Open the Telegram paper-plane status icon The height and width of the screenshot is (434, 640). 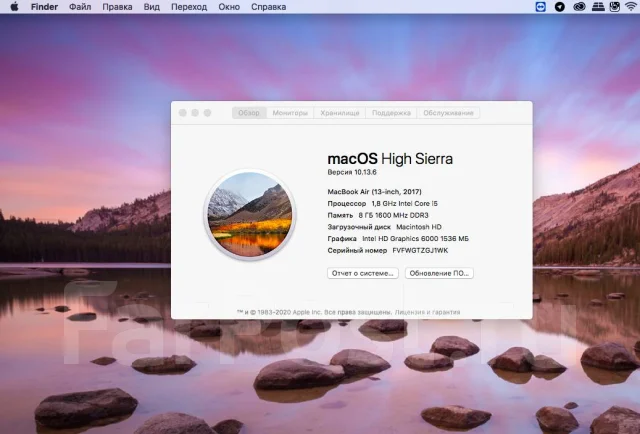point(560,7)
